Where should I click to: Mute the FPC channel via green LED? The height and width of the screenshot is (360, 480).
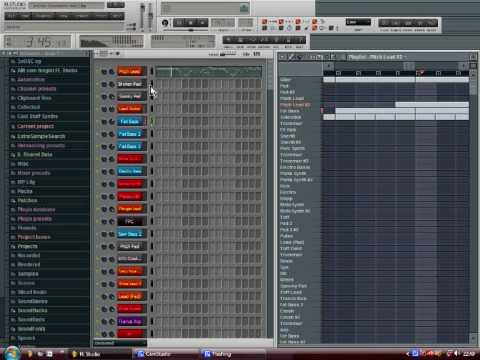(98, 222)
